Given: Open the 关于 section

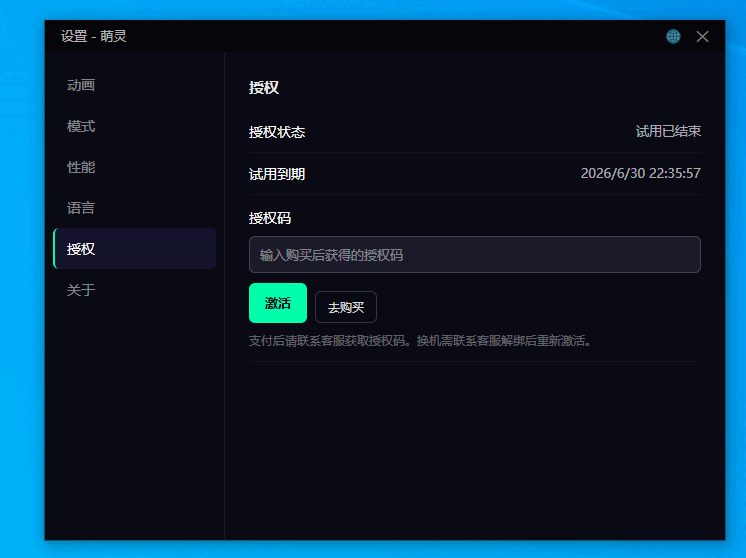Looking at the screenshot, I should [x=135, y=290].
